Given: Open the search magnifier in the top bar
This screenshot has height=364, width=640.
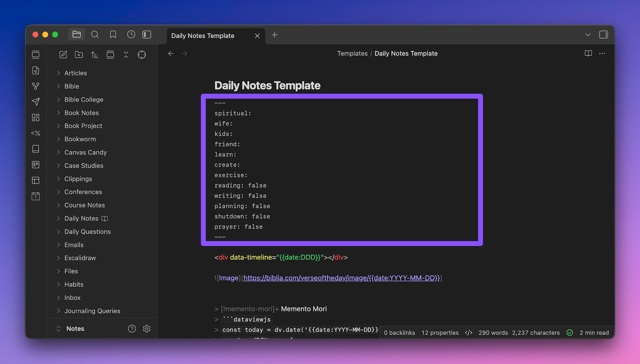Looking at the screenshot, I should tap(95, 35).
